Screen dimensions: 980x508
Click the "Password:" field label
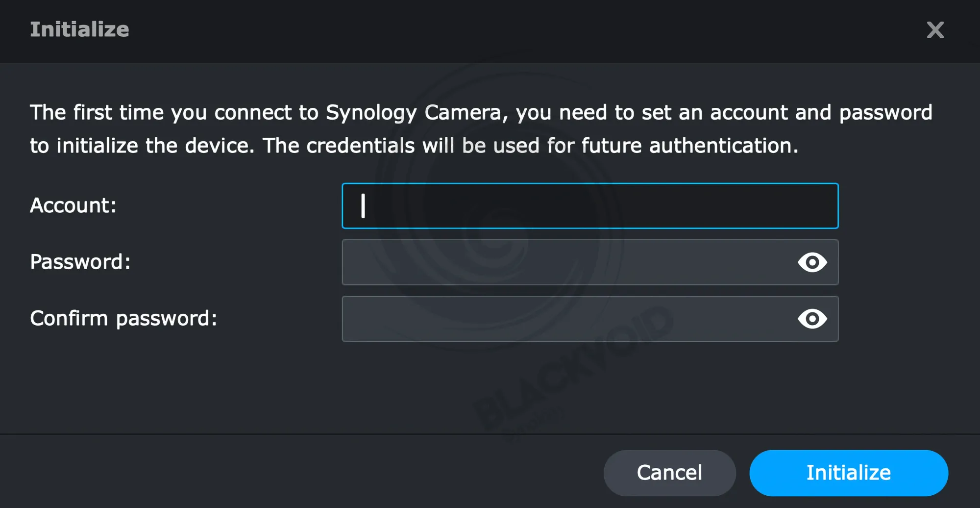pos(80,262)
